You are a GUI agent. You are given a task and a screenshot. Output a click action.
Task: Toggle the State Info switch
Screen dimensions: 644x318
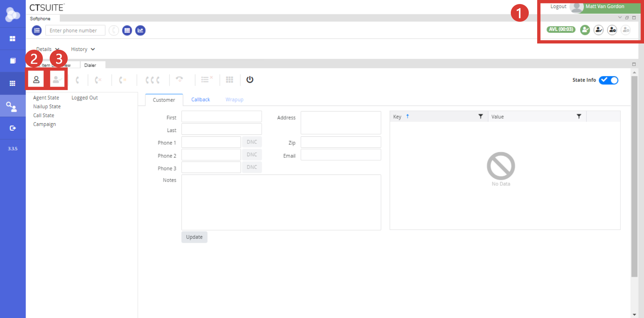pyautogui.click(x=609, y=80)
